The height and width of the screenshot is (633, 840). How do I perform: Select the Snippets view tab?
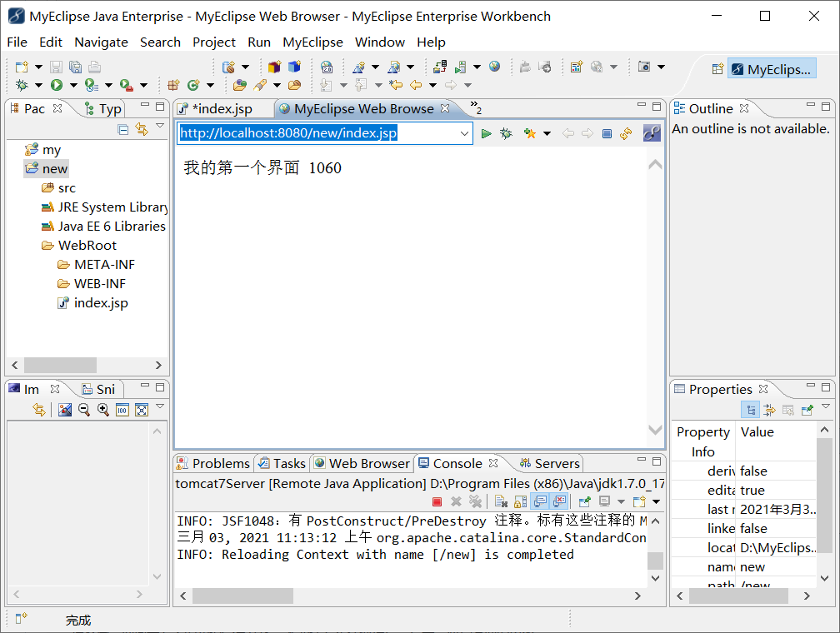(x=99, y=389)
